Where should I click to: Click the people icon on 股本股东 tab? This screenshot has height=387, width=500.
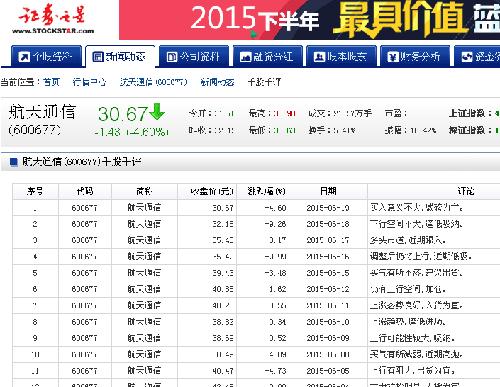[319, 57]
